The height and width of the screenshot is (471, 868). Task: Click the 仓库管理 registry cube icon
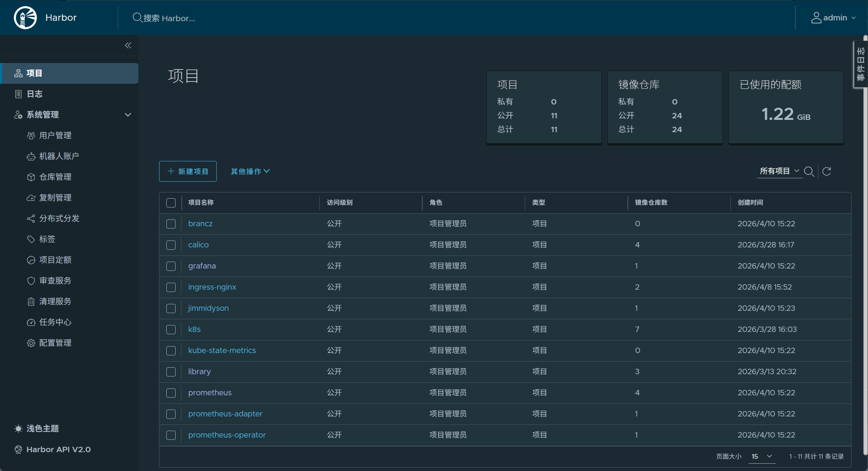pyautogui.click(x=31, y=177)
